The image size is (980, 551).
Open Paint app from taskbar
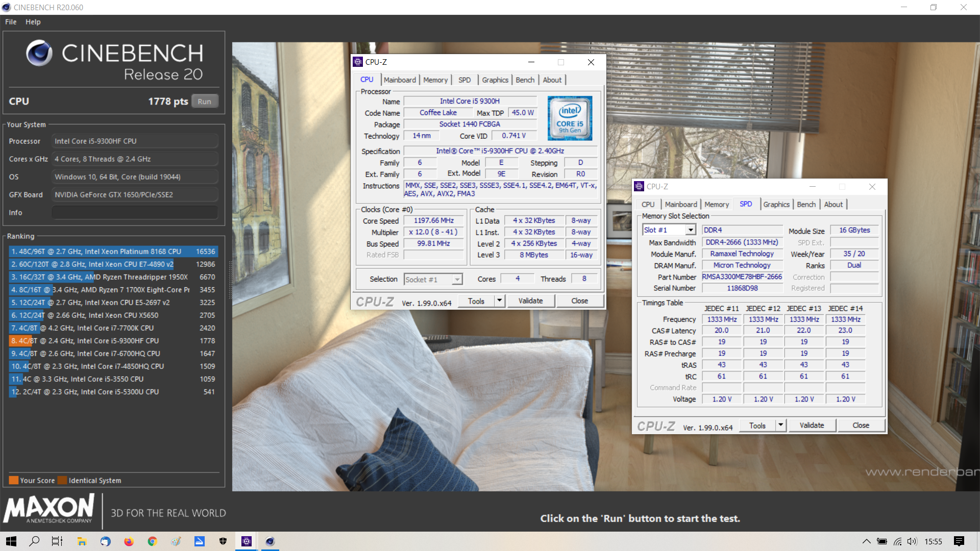[x=176, y=541]
